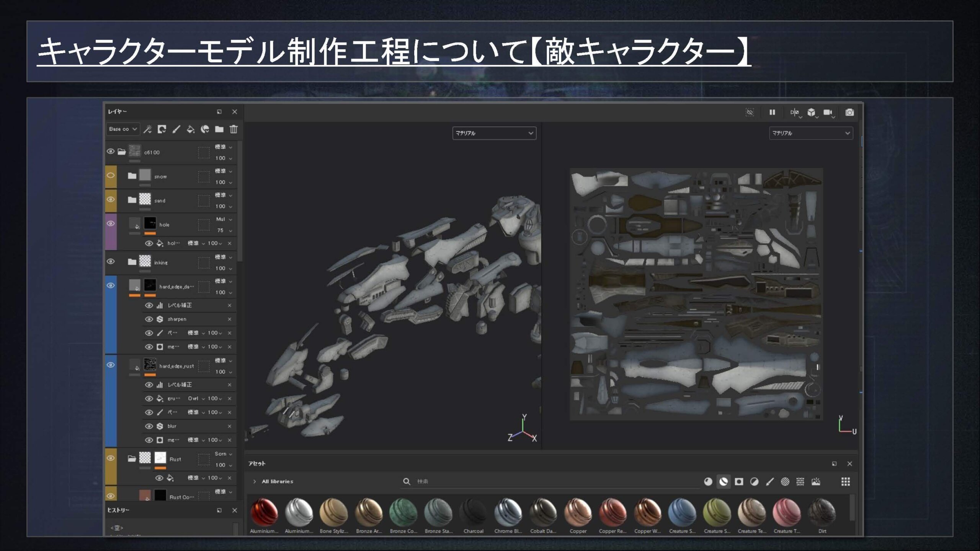Switch asset grid thumbnail size
Screen dimensions: 980x551
846,482
